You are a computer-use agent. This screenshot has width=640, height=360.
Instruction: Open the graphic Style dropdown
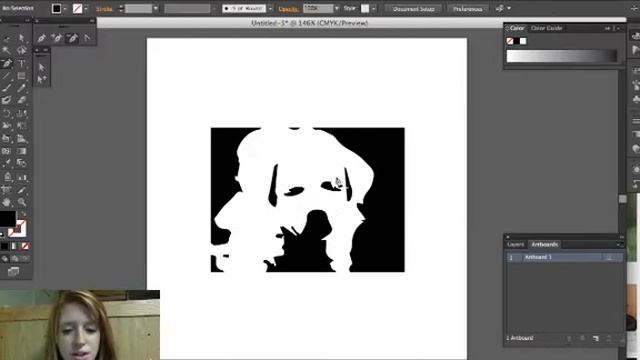(x=373, y=9)
